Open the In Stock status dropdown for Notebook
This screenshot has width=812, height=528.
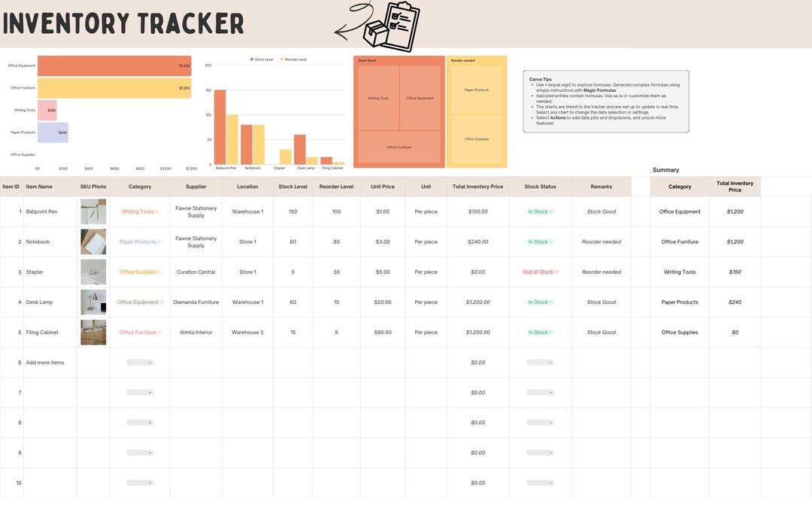pos(540,241)
